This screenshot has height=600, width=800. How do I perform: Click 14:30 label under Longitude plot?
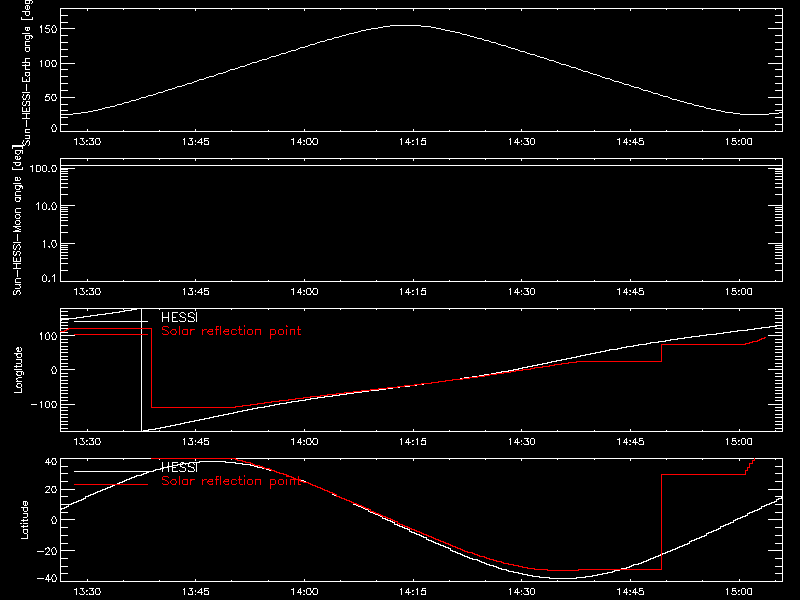[521, 442]
